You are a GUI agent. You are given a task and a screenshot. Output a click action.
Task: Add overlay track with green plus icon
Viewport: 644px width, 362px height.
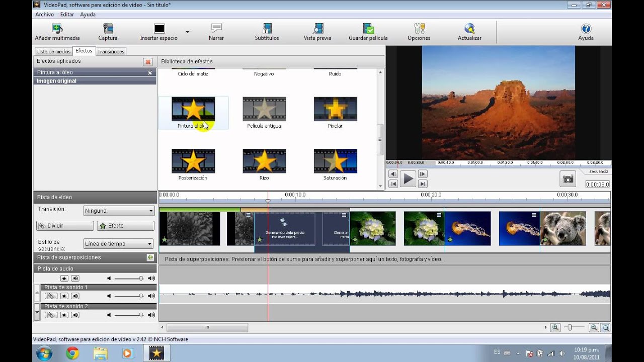click(150, 257)
